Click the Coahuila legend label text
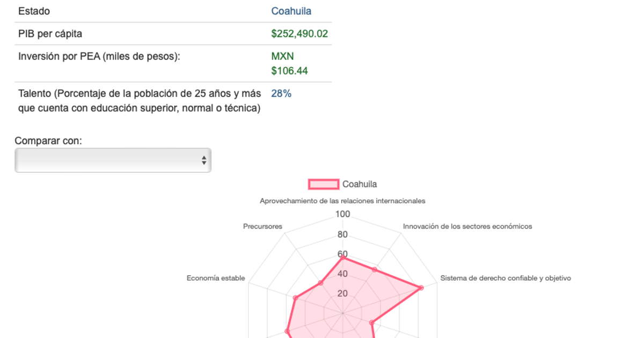The width and height of the screenshot is (644, 338). coord(360,185)
